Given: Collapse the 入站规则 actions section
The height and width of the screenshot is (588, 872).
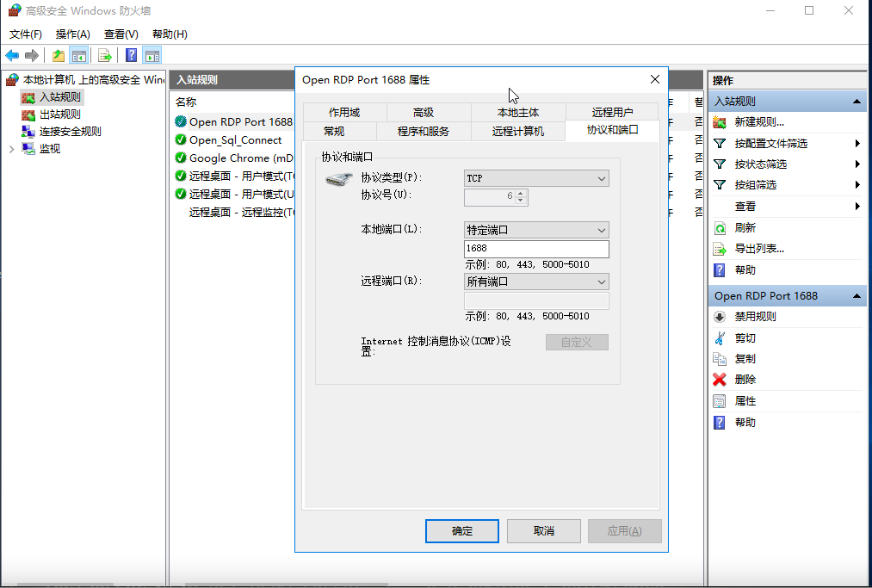Looking at the screenshot, I should click(x=857, y=102).
